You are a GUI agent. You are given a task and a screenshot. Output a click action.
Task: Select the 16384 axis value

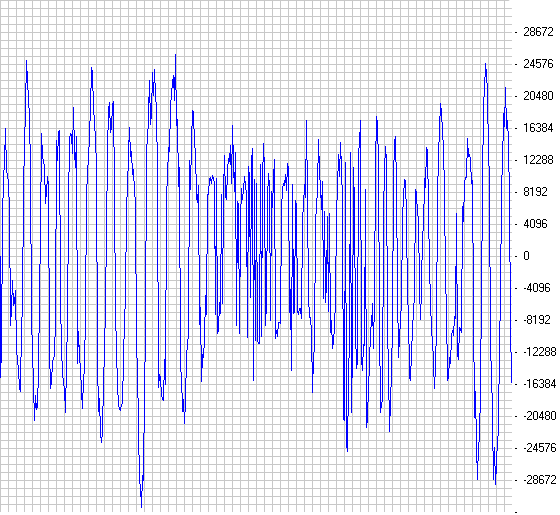[538, 128]
